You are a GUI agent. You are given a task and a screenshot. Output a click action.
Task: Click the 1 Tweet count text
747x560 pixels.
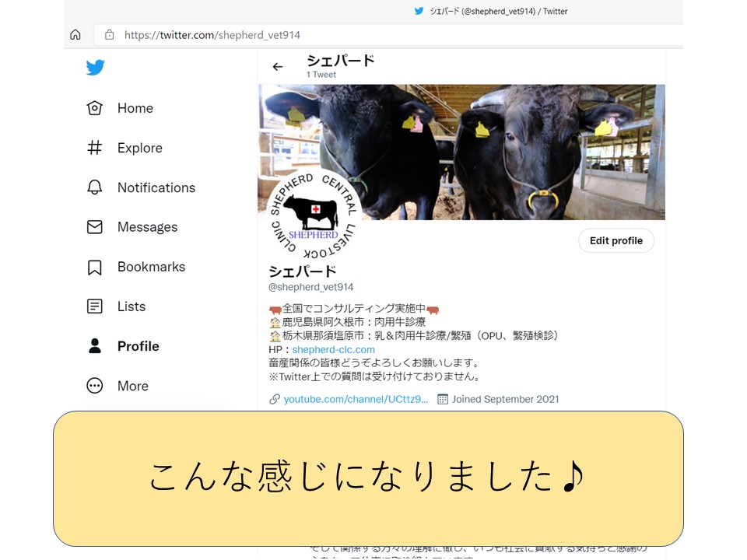[321, 75]
